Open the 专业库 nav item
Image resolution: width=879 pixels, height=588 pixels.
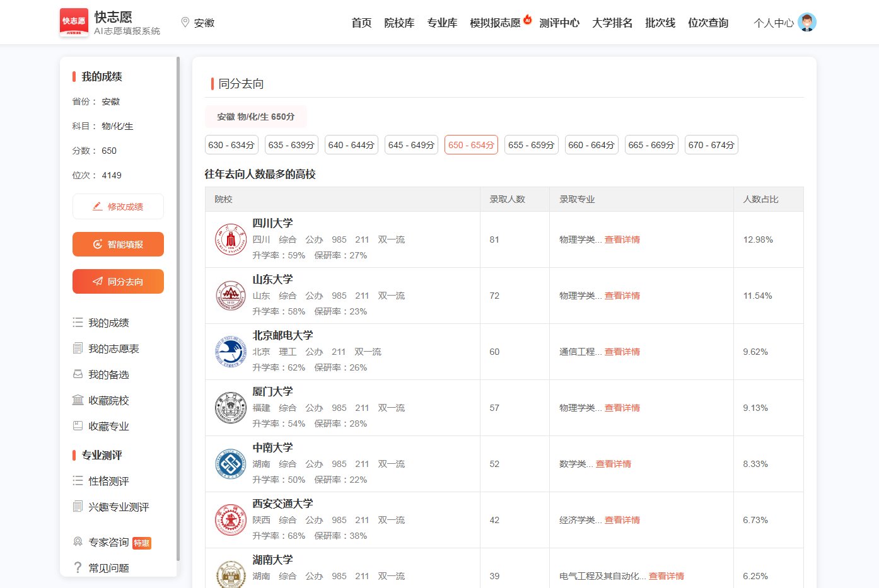tap(442, 23)
